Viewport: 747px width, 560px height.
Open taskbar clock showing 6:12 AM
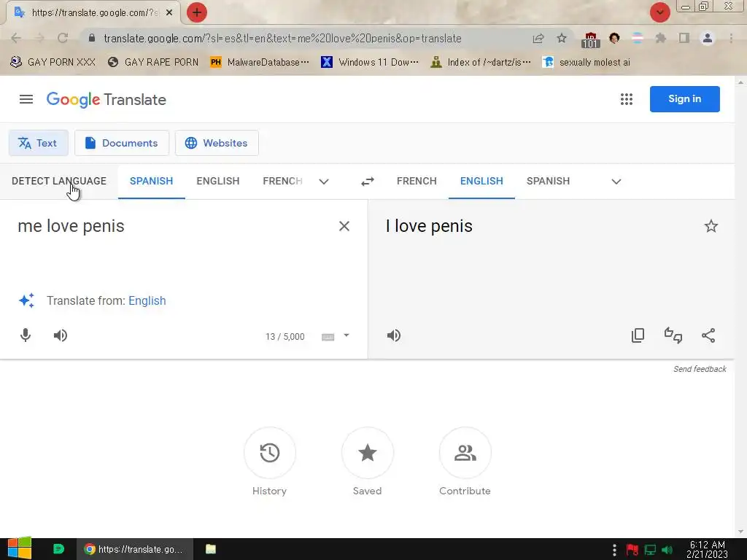(708, 549)
